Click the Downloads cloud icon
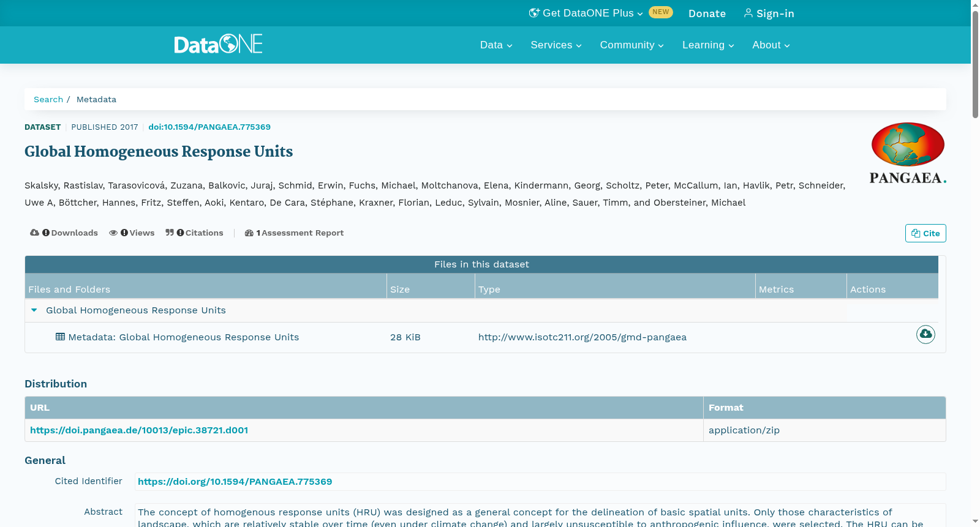This screenshot has width=980, height=527. pyautogui.click(x=34, y=233)
